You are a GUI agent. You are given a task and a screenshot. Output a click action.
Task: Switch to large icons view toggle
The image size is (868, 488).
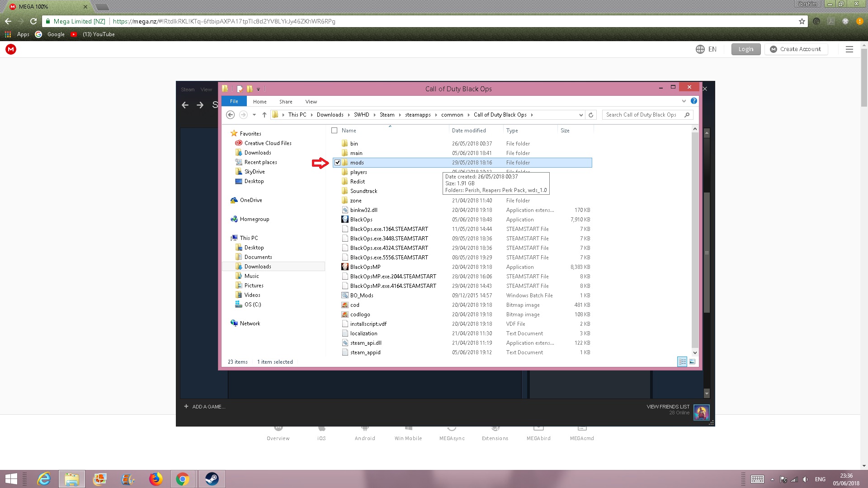(692, 361)
